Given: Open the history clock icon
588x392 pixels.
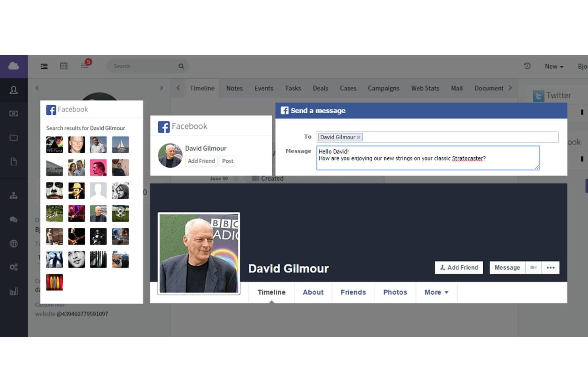Looking at the screenshot, I should coord(527,66).
